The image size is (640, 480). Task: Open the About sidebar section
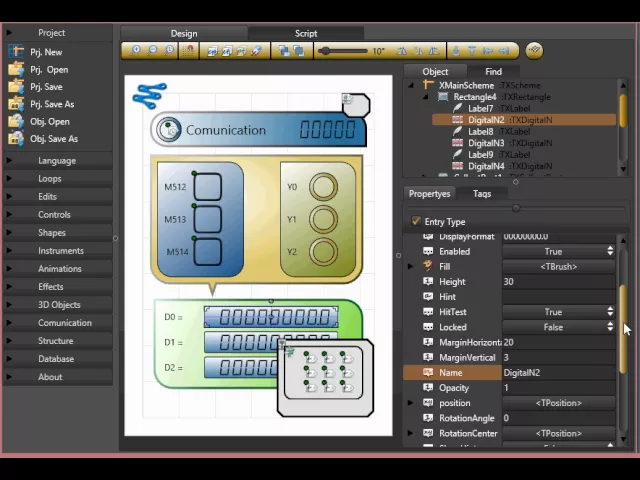coord(58,377)
